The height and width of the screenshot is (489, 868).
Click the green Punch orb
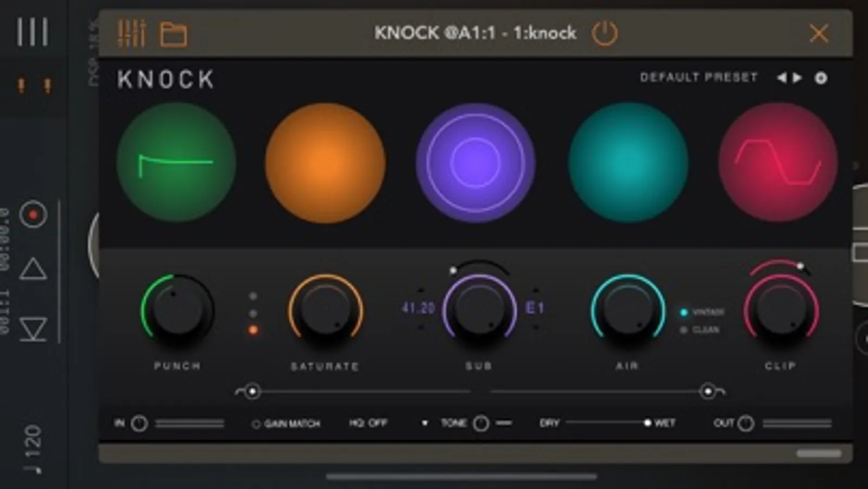176,162
